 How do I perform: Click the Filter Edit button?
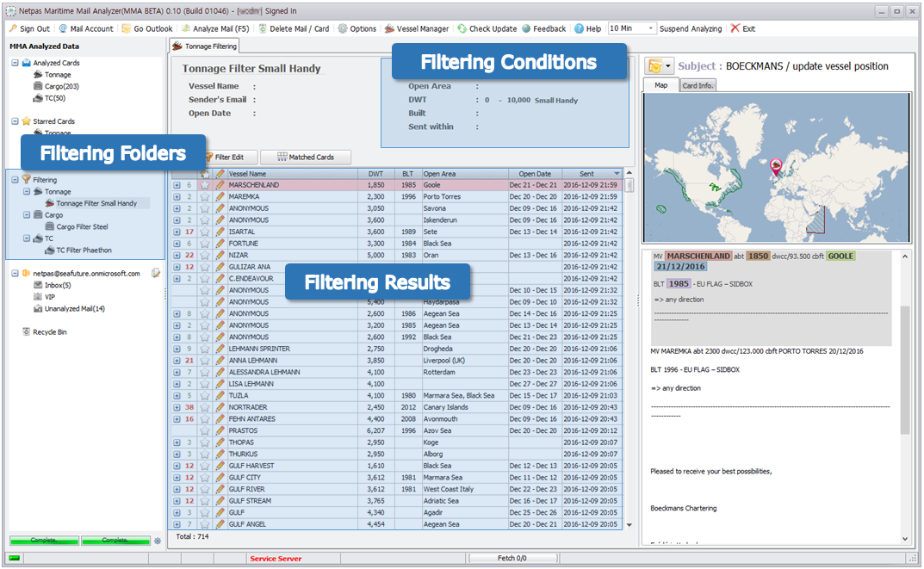(229, 158)
